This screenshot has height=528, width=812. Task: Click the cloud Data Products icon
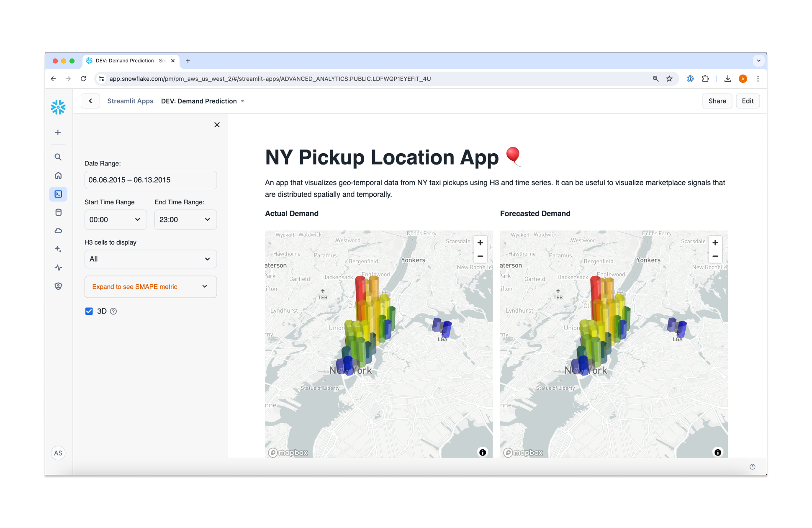click(58, 231)
